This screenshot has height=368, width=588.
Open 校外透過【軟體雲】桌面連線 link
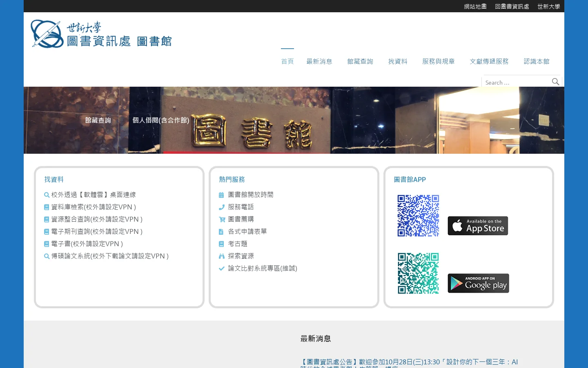[x=94, y=195]
